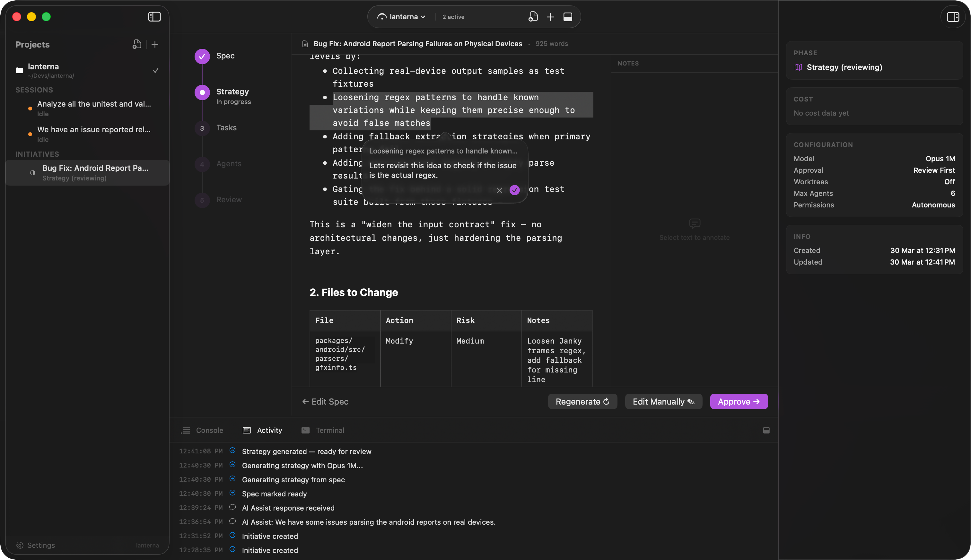Image resolution: width=971 pixels, height=560 pixels.
Task: Open the Review phase label
Action: [229, 200]
